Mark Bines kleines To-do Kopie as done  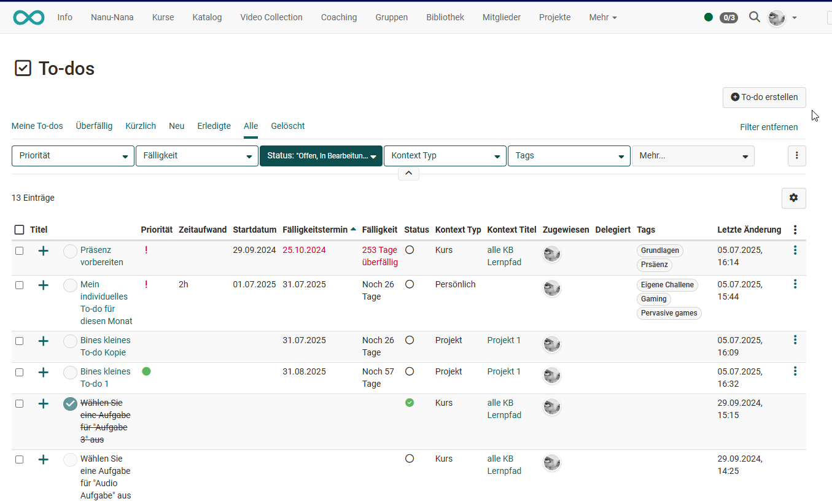click(71, 341)
